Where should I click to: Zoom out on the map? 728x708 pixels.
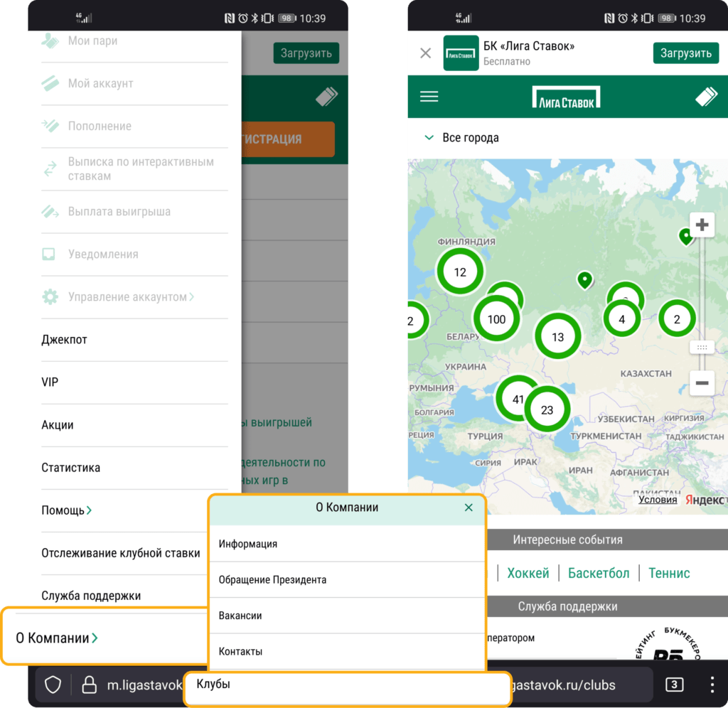coord(702,383)
